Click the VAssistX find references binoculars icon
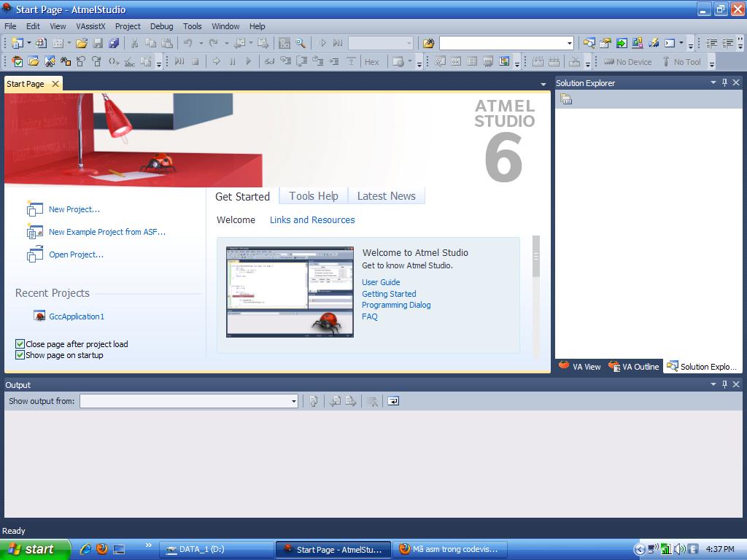The width and height of the screenshot is (747, 560). pyautogui.click(x=65, y=61)
